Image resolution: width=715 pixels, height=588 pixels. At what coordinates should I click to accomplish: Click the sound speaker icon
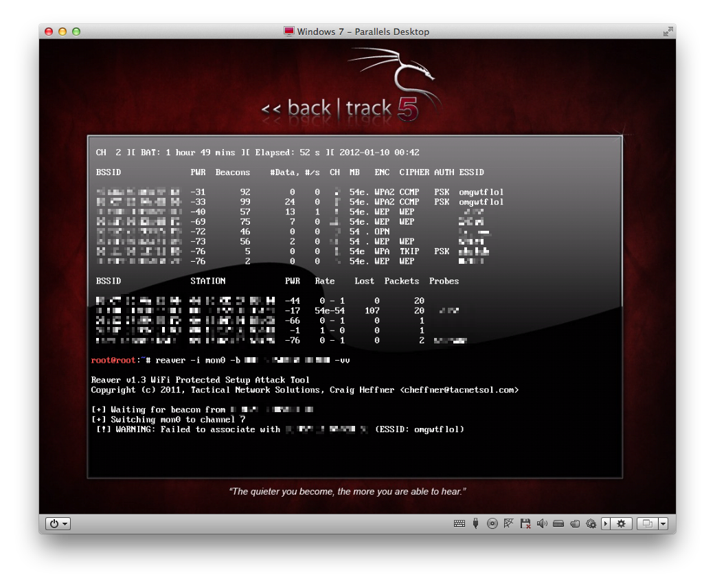pyautogui.click(x=542, y=523)
